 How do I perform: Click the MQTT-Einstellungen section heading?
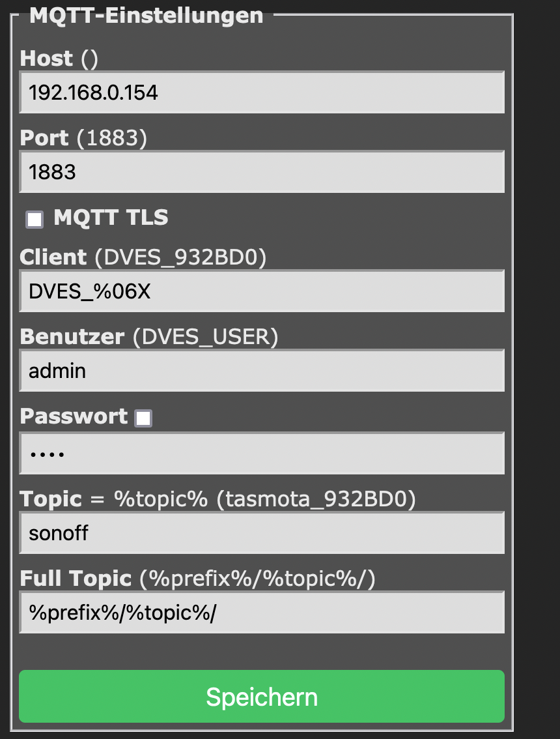click(147, 16)
